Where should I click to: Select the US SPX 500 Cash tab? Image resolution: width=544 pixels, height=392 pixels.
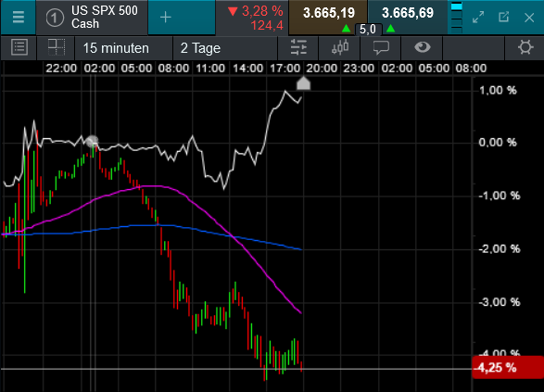click(92, 18)
